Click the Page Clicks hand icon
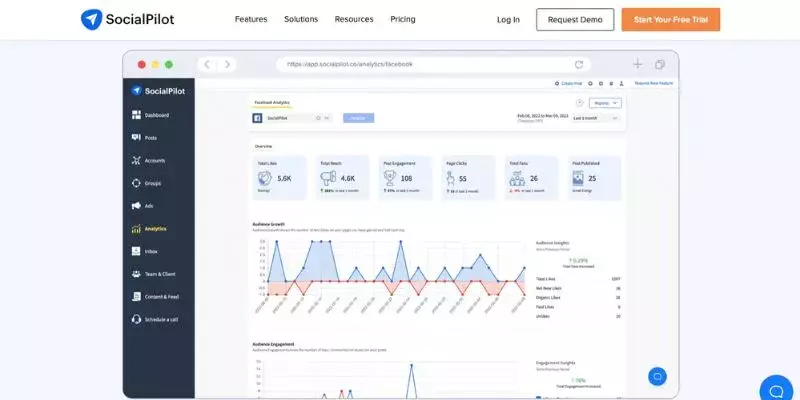 pos(451,178)
